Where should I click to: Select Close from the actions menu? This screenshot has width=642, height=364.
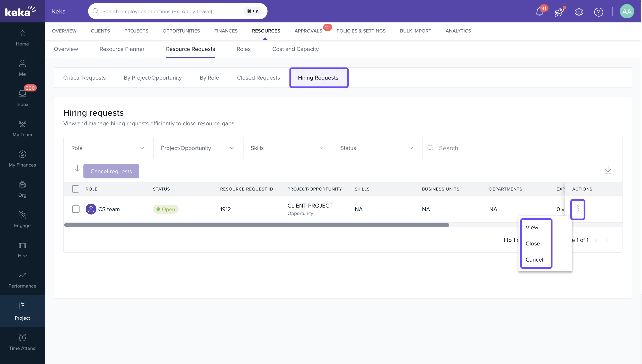(x=533, y=243)
